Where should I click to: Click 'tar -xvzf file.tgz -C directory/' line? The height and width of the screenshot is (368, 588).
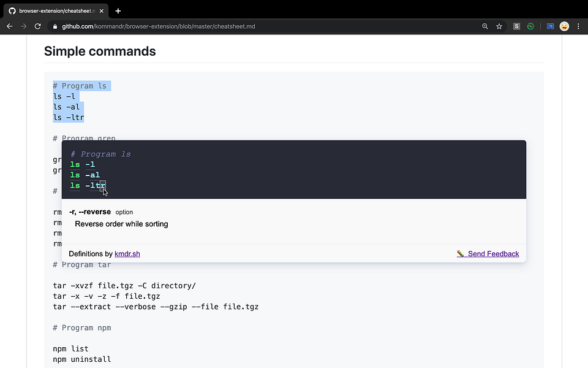(124, 286)
